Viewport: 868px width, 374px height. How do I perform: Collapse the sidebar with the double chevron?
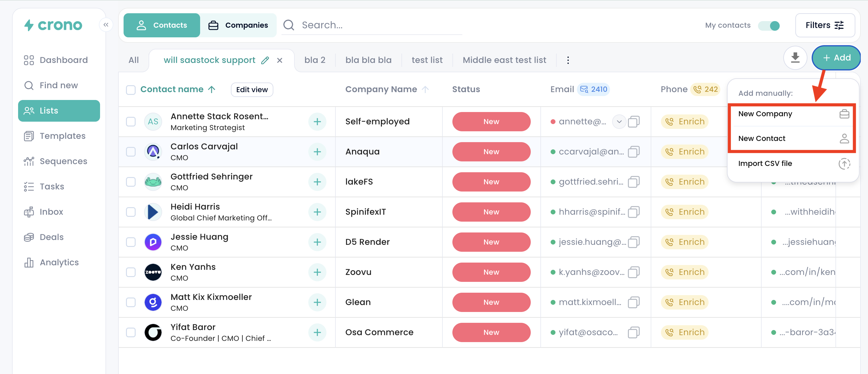106,25
